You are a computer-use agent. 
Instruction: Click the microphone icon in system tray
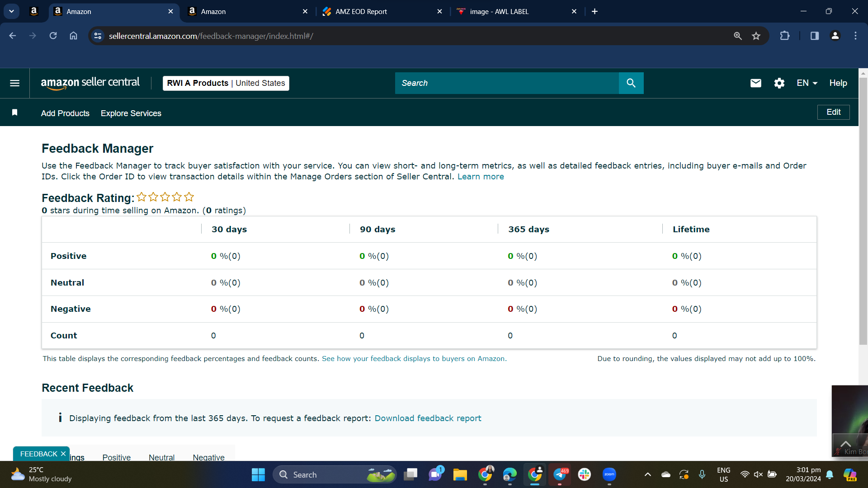(702, 474)
